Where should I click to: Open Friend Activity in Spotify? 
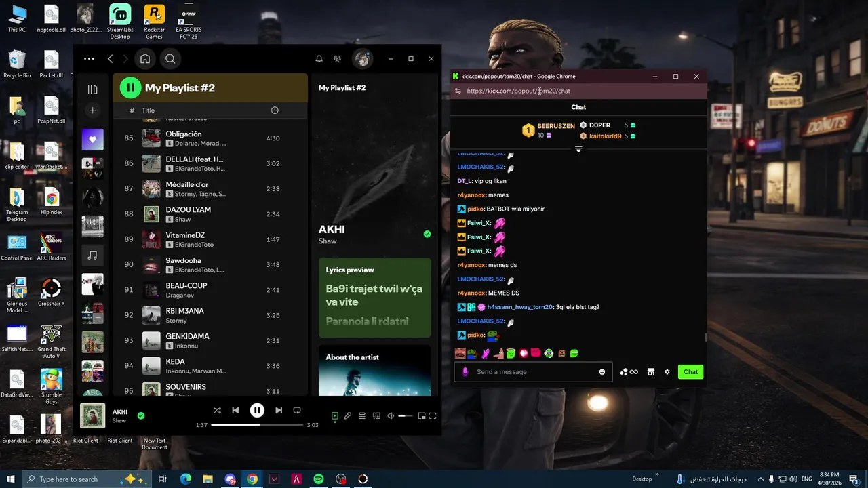click(x=337, y=59)
